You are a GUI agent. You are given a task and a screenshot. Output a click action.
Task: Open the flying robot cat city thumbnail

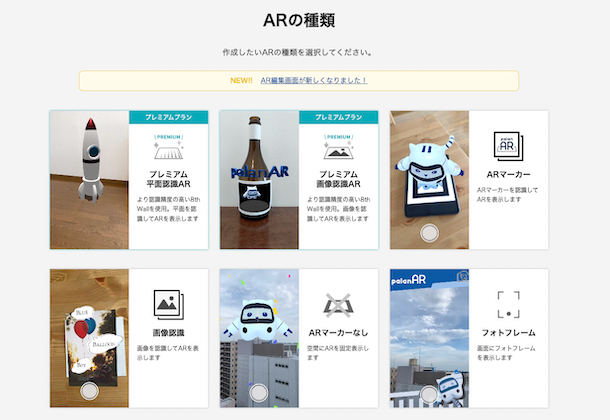(259, 338)
